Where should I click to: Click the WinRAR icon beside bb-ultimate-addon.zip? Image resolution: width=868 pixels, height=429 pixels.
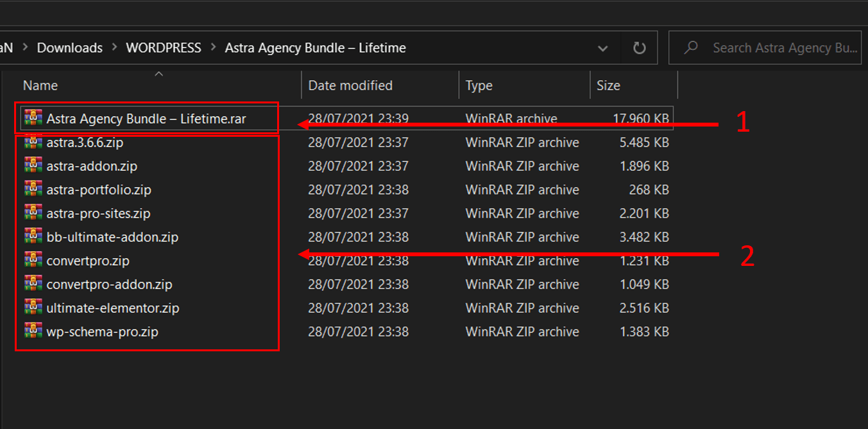[33, 236]
